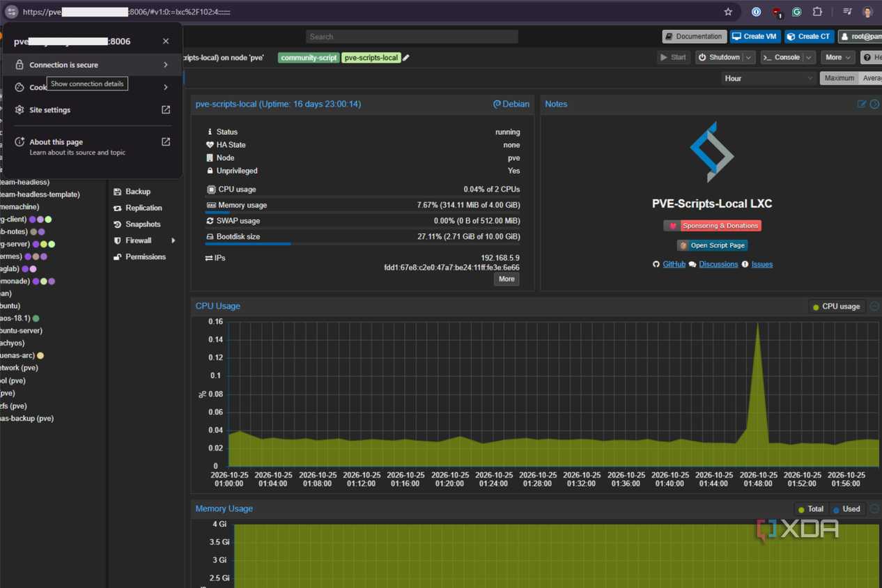Open the Discussions link in Notes
The width and height of the screenshot is (882, 588).
point(718,264)
